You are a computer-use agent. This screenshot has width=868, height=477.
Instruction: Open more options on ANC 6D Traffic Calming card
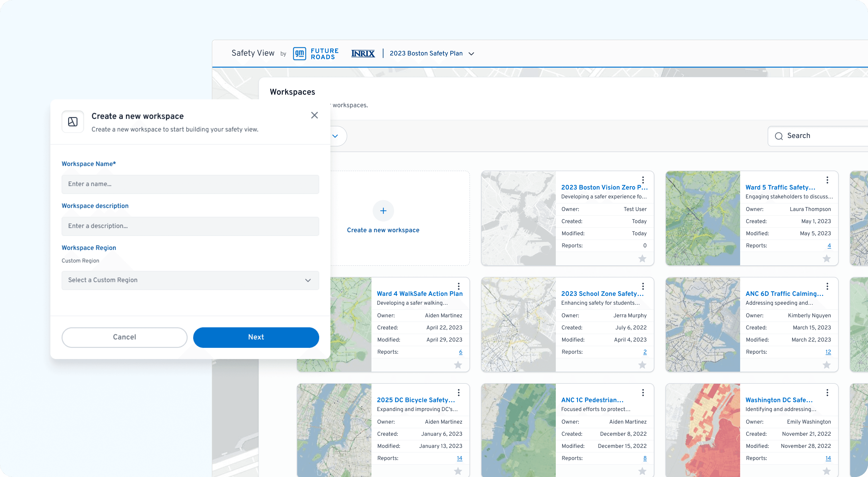pos(827,286)
